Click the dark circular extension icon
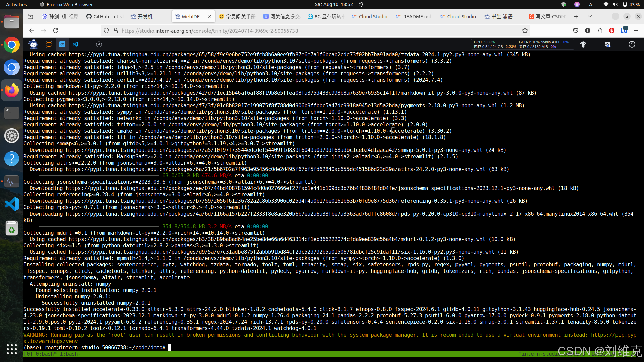The height and width of the screenshot is (362, 644). pyautogui.click(x=588, y=31)
